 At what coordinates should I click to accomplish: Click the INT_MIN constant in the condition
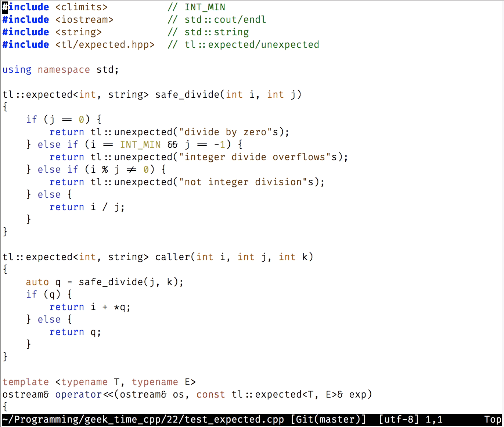140,144
